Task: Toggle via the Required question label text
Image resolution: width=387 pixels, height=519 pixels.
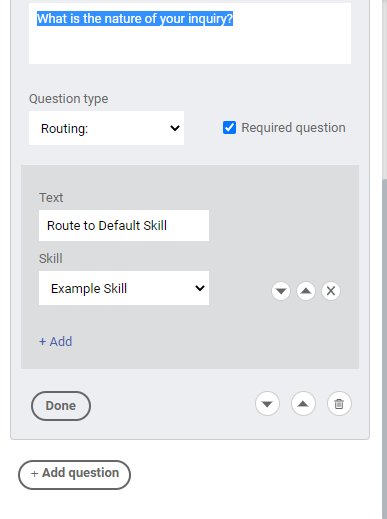Action: pyautogui.click(x=293, y=128)
